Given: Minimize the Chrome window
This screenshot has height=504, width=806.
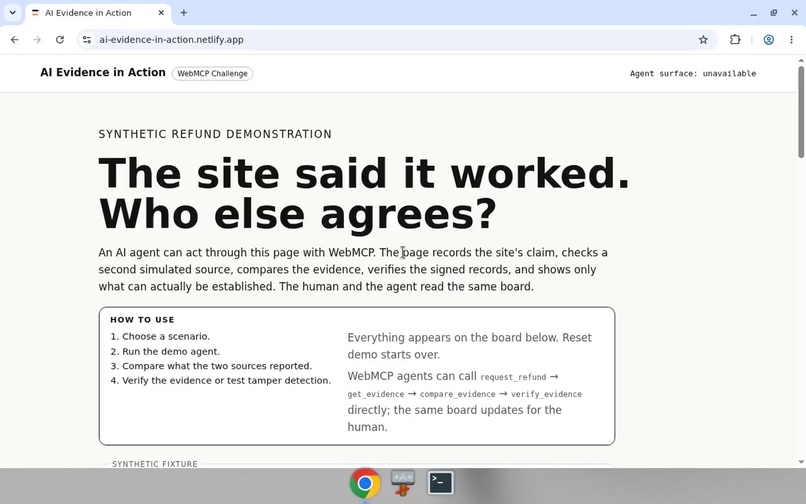Looking at the screenshot, I should [x=754, y=13].
